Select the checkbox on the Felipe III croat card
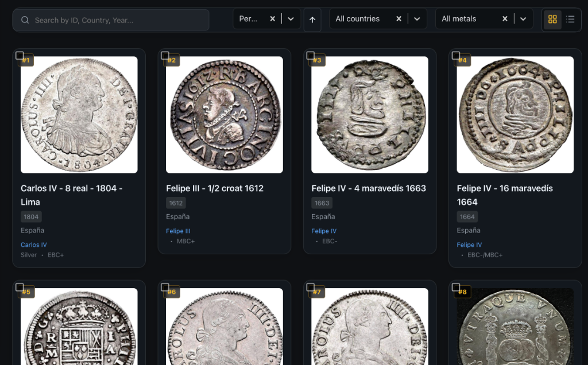588x365 pixels. click(x=166, y=56)
